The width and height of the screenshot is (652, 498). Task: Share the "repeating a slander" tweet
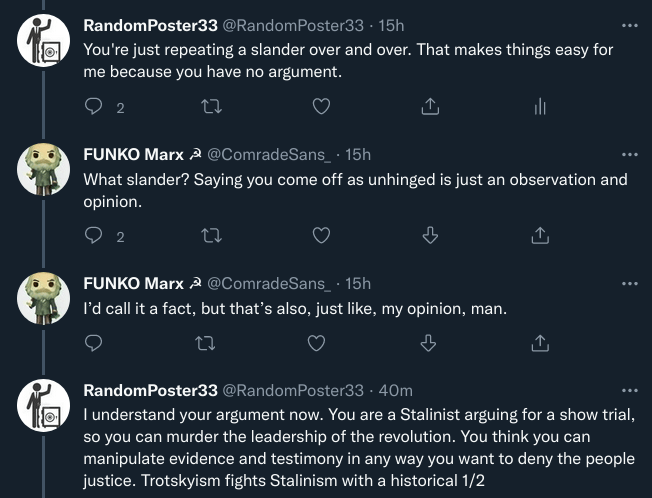[x=430, y=107]
